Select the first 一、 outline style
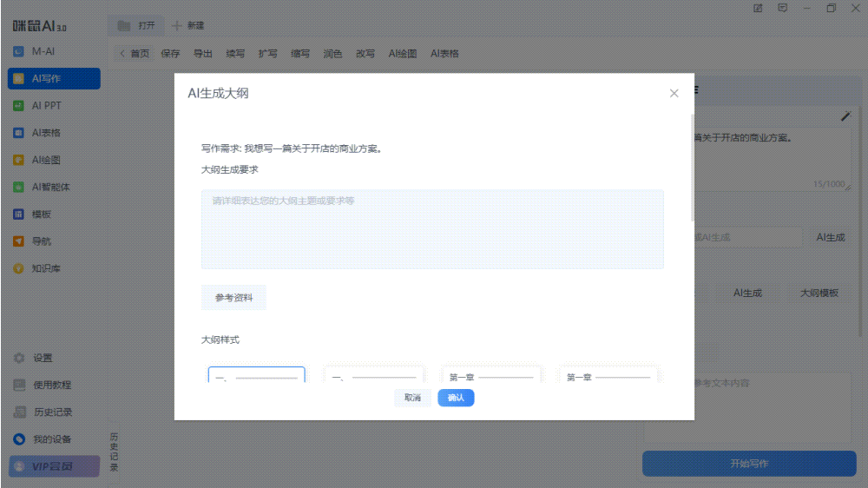 click(256, 377)
